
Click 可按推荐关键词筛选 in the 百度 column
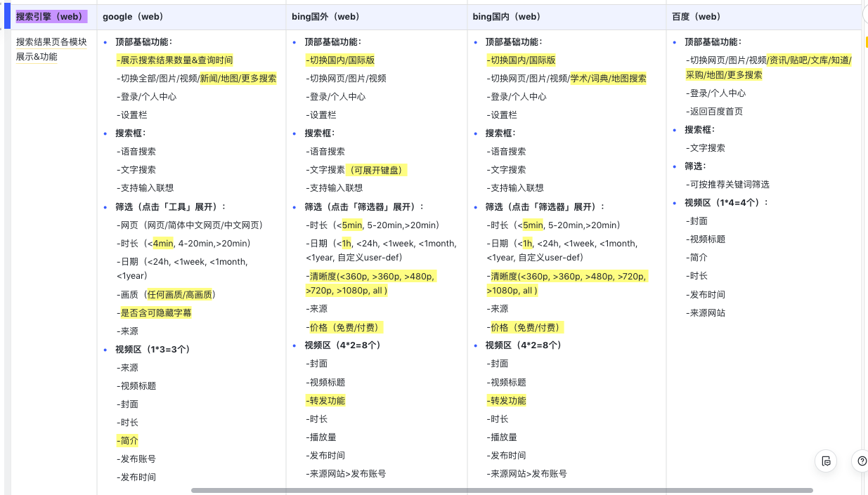[x=729, y=185]
